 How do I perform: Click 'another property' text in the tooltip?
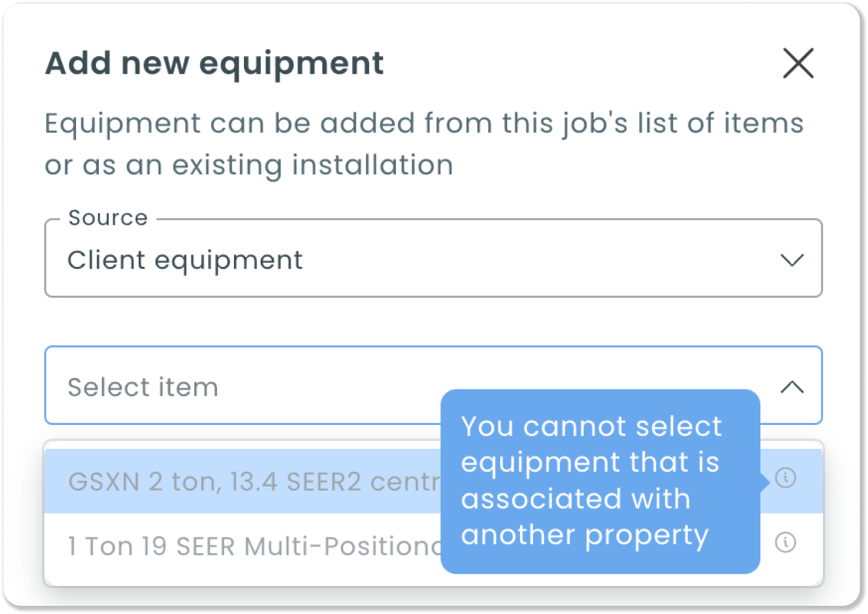[x=585, y=535]
